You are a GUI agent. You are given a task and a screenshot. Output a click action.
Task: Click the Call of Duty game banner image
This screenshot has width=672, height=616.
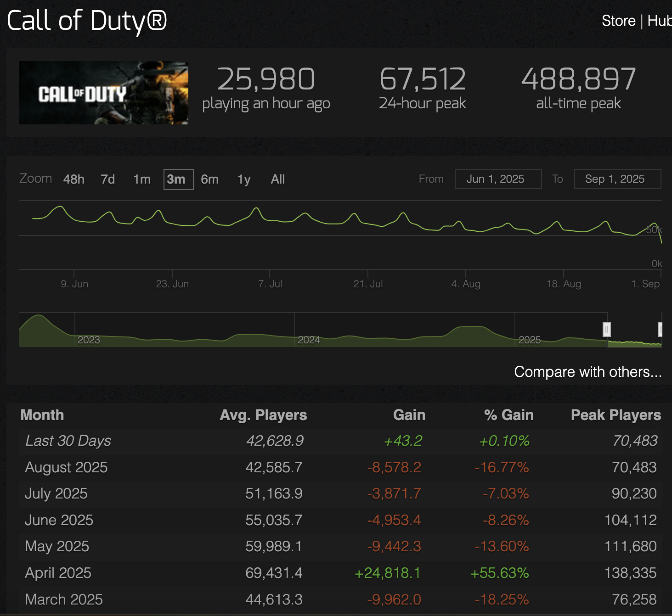tap(104, 93)
